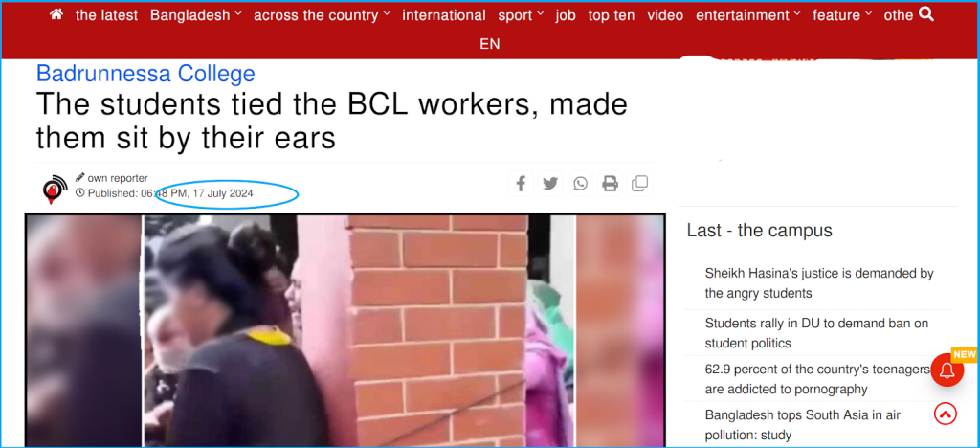Open the Badrunnessa College category link
This screenshot has width=980, height=448.
(x=145, y=74)
